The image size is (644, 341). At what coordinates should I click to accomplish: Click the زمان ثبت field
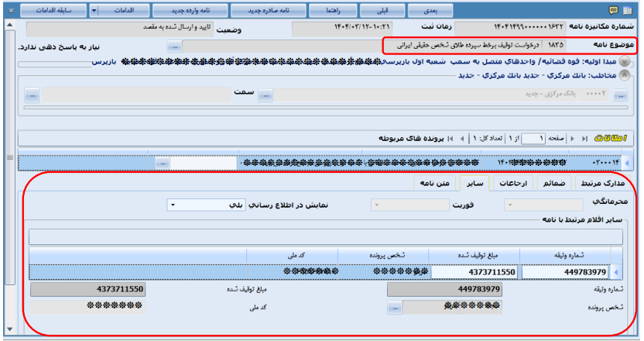341,28
